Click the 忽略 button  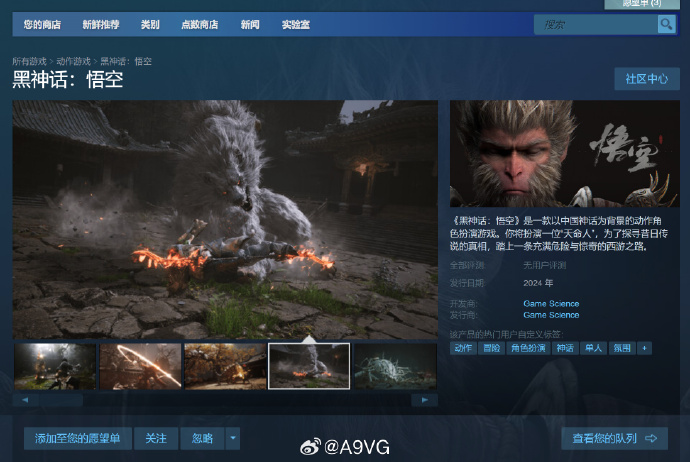pyautogui.click(x=202, y=438)
